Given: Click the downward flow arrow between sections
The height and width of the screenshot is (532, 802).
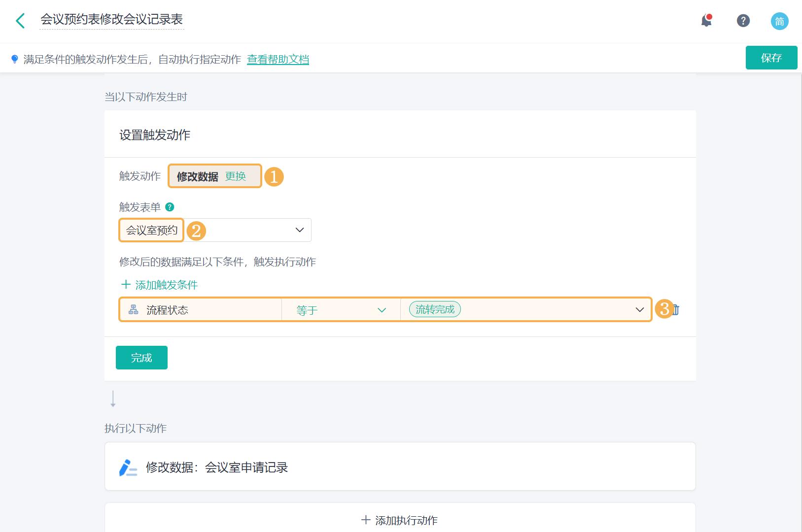Looking at the screenshot, I should pos(113,398).
